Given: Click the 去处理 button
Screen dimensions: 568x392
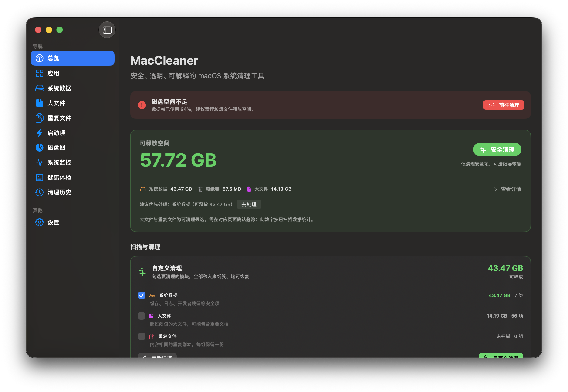Looking at the screenshot, I should (x=249, y=204).
